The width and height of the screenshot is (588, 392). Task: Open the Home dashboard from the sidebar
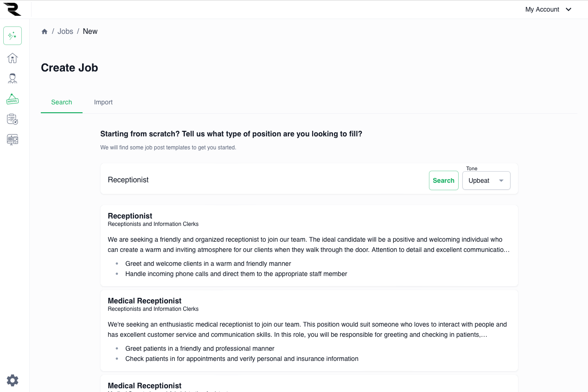(13, 58)
